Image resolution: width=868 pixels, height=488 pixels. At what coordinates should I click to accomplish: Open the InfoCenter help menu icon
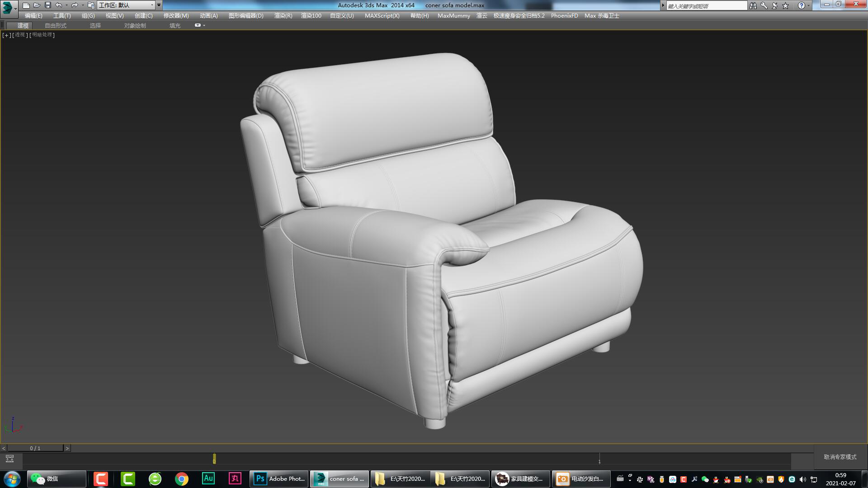(x=801, y=5)
